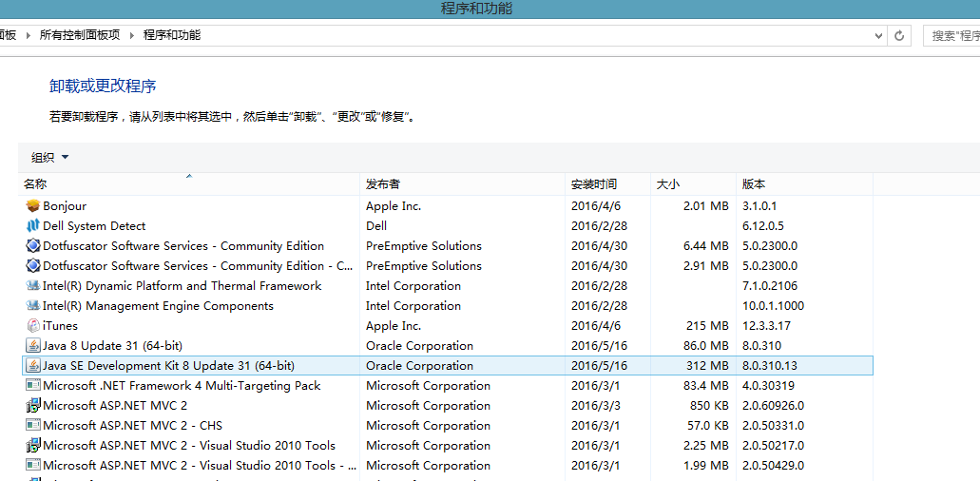This screenshot has height=481, width=980.
Task: Click Intel Management Engine Components icon
Action: click(x=33, y=305)
